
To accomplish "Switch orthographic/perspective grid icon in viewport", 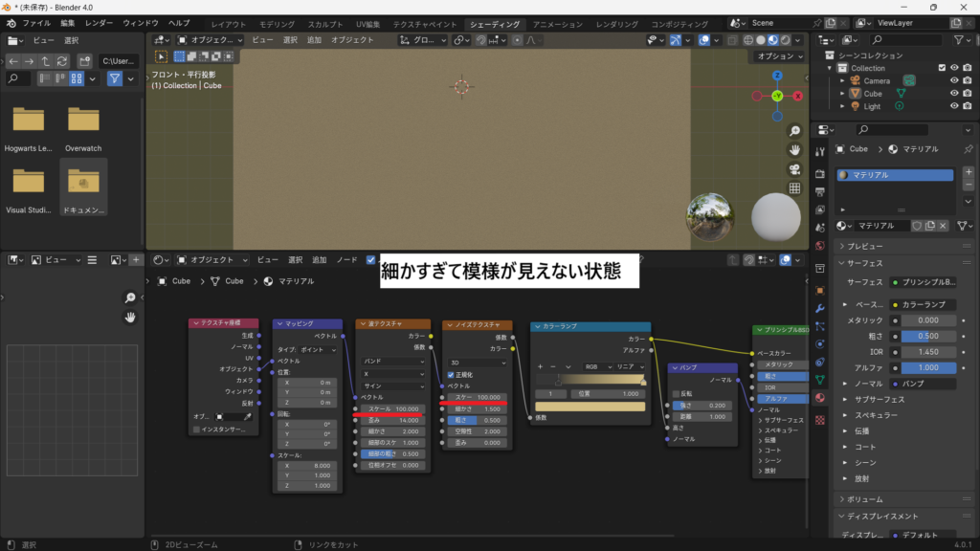I will click(x=794, y=188).
